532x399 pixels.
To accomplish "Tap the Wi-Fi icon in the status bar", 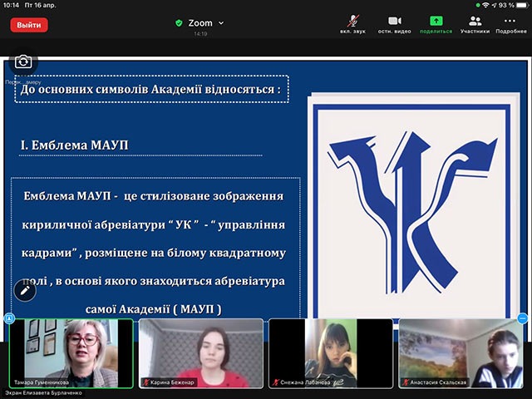I will (x=485, y=5).
